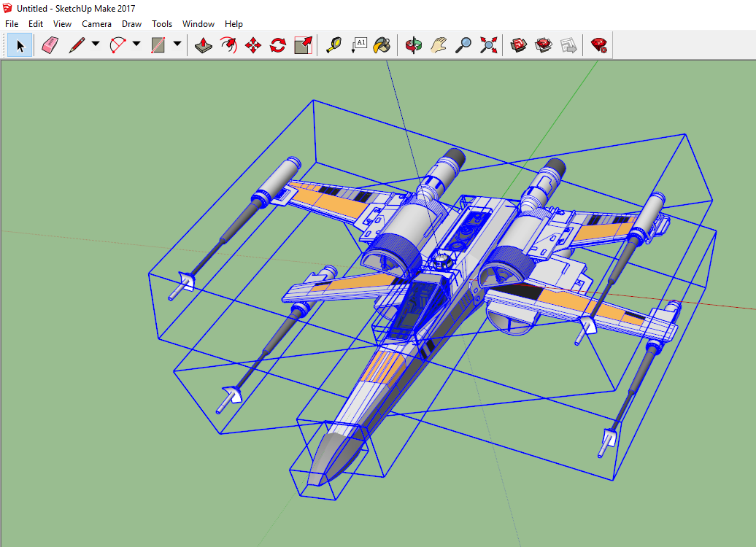Screen dimensions: 756x547
Task: Click the astromech droid dome on the X-wing
Action: (442, 261)
